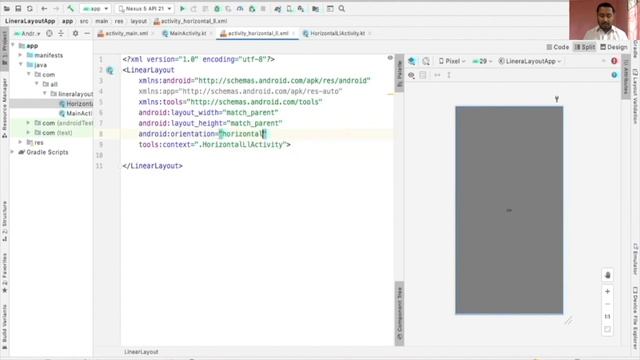Open the app run configuration dropdown
Screen dimensions: 640x360
[x=96, y=9]
